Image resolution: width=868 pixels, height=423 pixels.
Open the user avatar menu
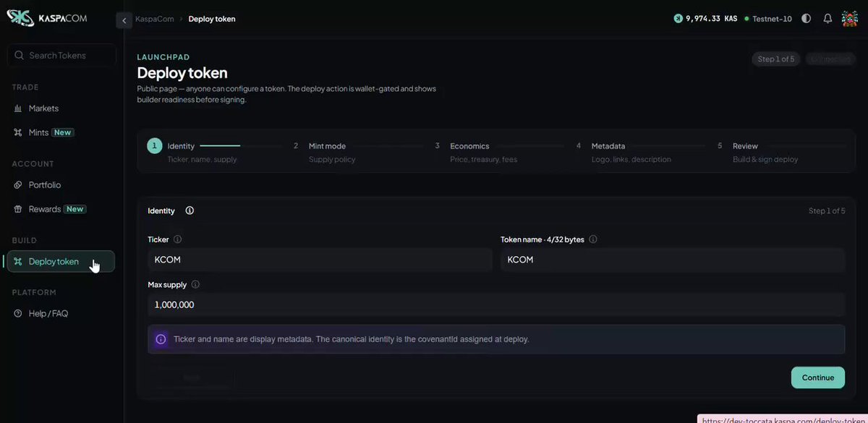click(850, 19)
